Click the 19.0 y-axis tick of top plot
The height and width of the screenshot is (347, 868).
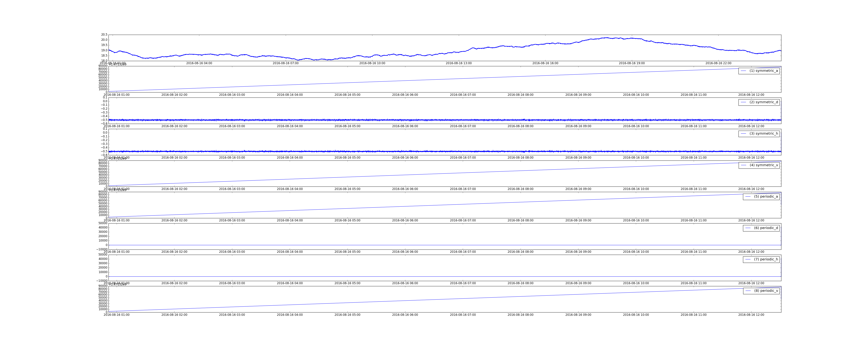[x=104, y=50]
